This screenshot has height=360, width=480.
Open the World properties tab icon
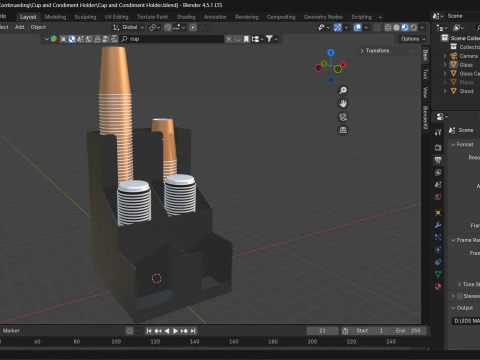coord(438,197)
